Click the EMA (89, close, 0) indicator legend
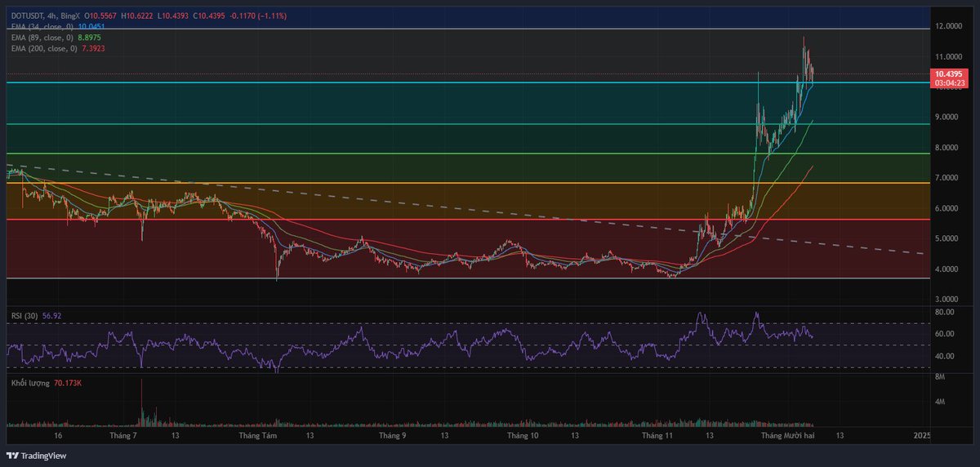 (42, 38)
